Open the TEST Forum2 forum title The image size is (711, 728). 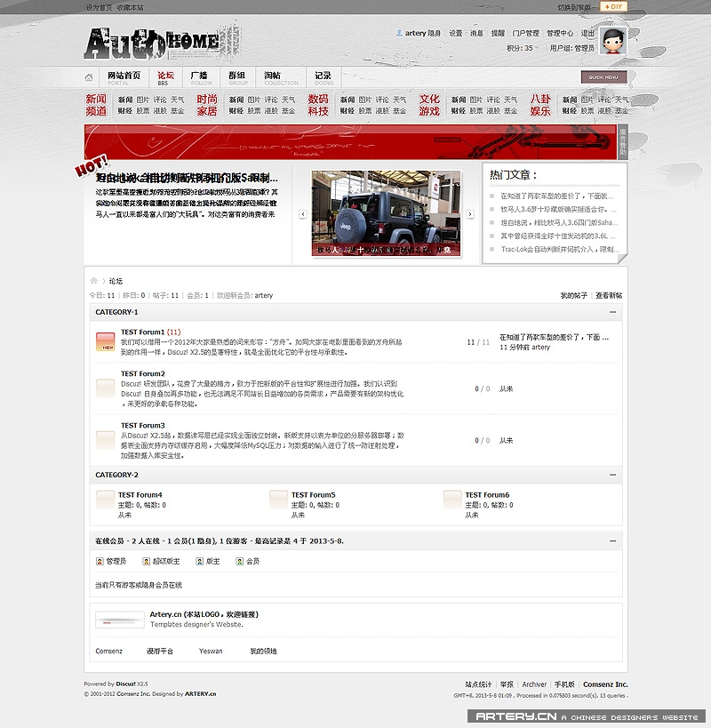pos(143,373)
